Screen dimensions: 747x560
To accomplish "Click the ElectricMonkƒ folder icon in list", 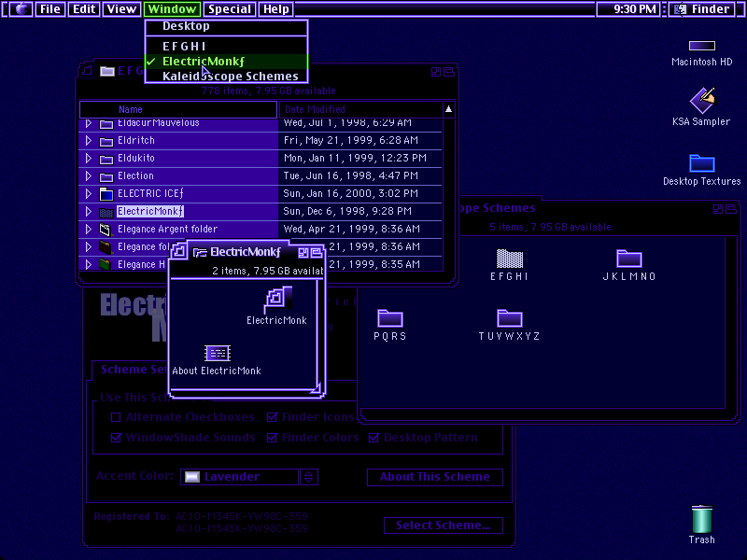I will coord(106,212).
